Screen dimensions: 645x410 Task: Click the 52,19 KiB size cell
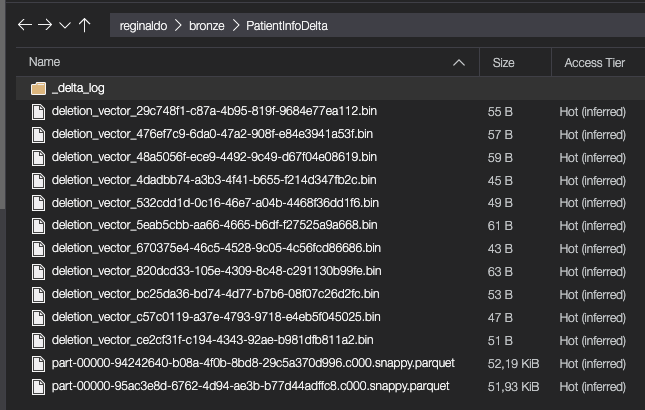point(513,364)
